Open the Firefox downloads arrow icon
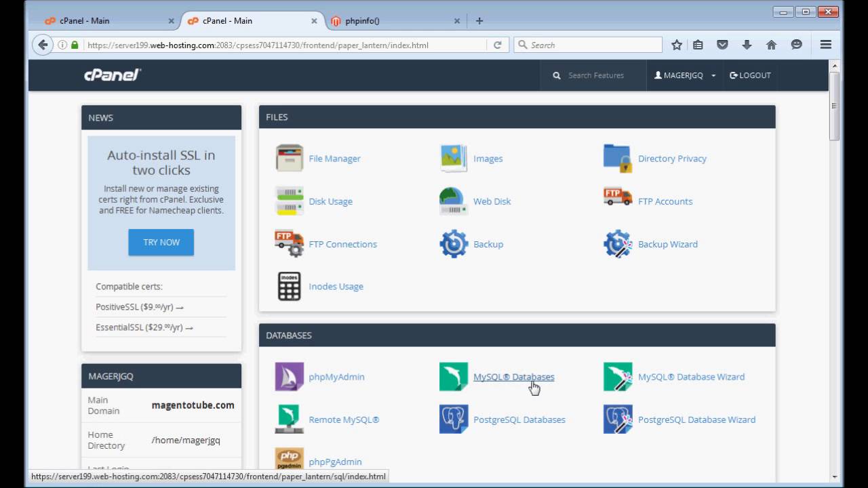The width and height of the screenshot is (868, 488). [x=747, y=45]
